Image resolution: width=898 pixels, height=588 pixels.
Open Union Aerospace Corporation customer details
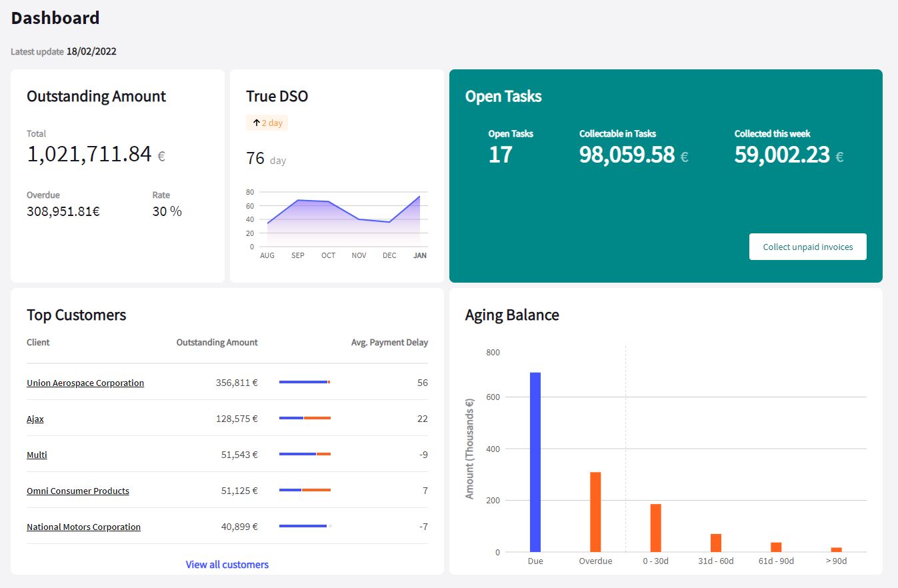(x=85, y=383)
